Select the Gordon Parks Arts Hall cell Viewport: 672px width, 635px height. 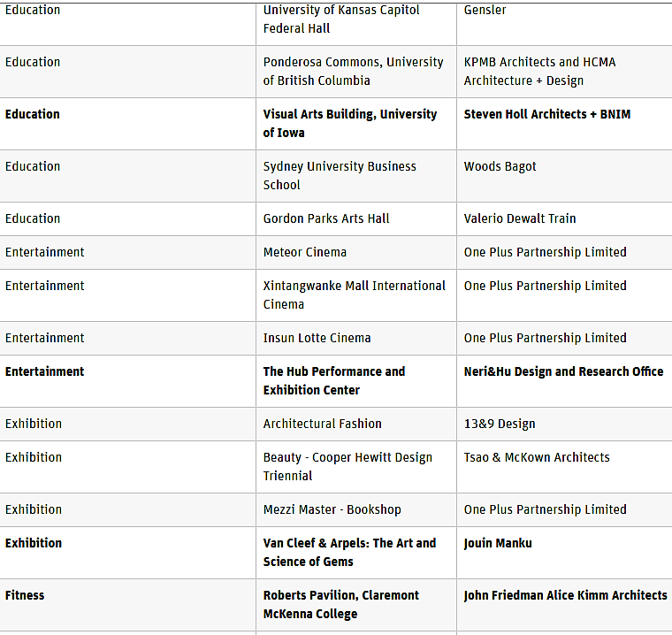[x=356, y=218]
